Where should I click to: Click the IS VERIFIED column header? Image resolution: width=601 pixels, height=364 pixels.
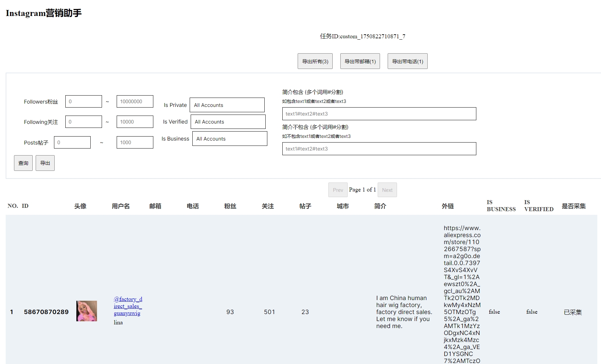[x=539, y=206]
